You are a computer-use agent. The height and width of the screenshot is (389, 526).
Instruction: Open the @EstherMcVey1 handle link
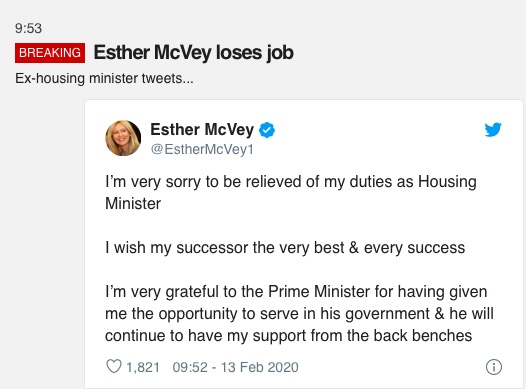point(202,149)
